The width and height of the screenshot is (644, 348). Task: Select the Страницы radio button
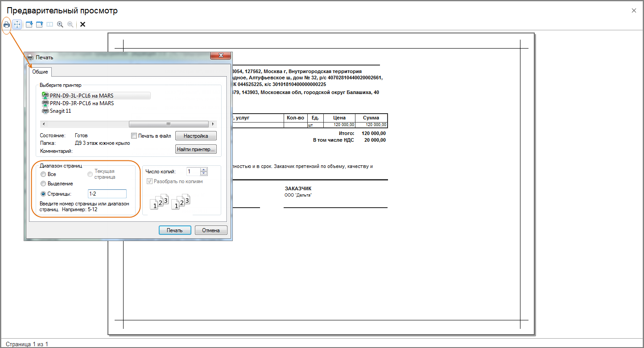click(43, 193)
